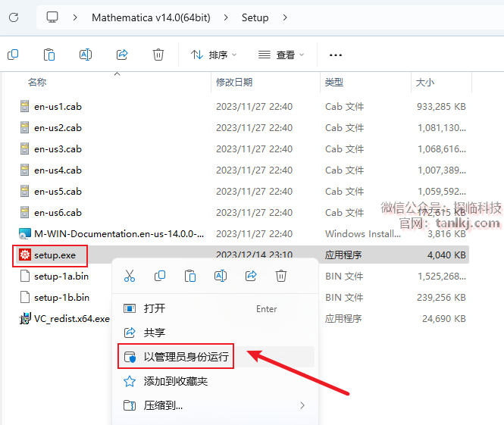Screen dimensions: 504x425
Task: Sort by 修改日期 column header
Action: tap(234, 83)
